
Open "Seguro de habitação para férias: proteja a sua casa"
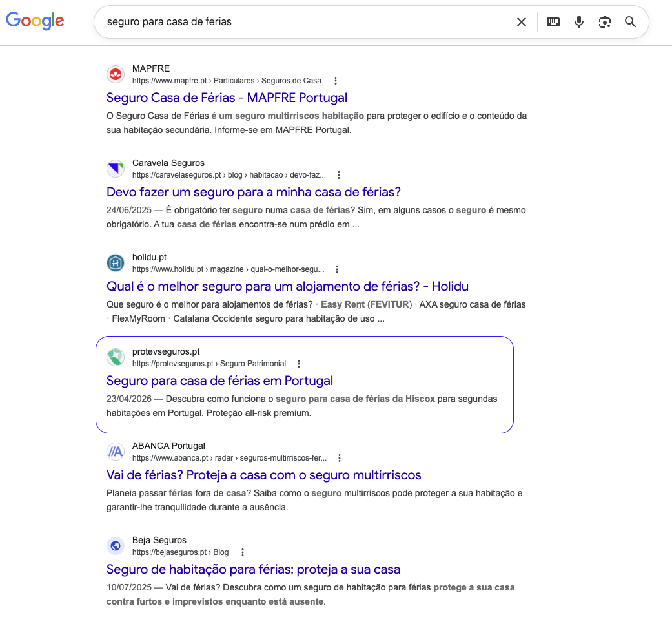[x=253, y=569]
